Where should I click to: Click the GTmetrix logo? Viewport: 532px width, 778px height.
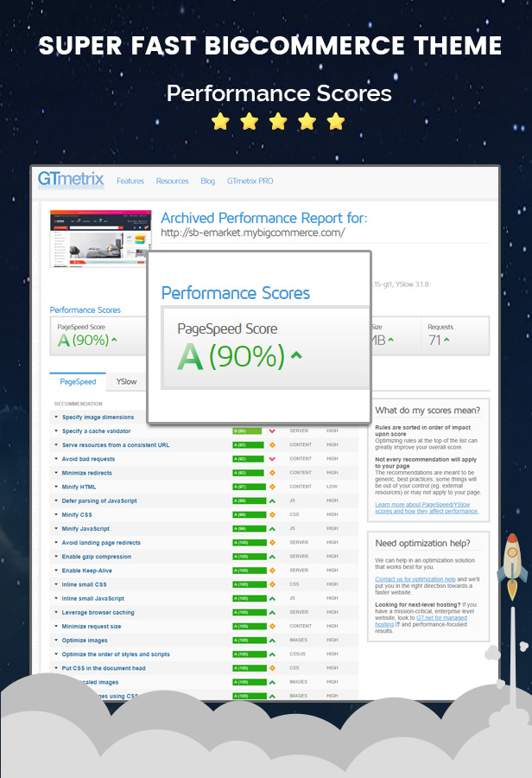coord(71,179)
